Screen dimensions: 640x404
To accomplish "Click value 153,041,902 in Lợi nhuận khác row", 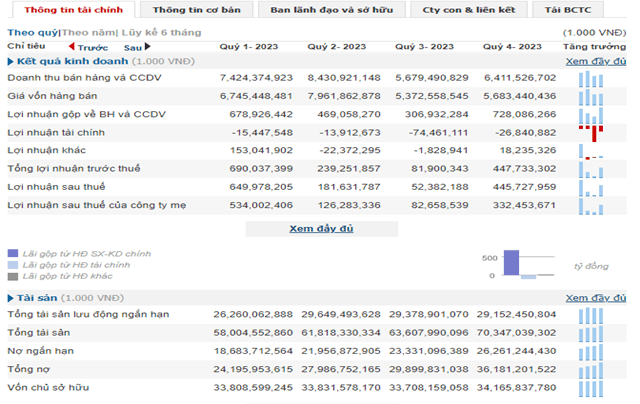I will (261, 150).
